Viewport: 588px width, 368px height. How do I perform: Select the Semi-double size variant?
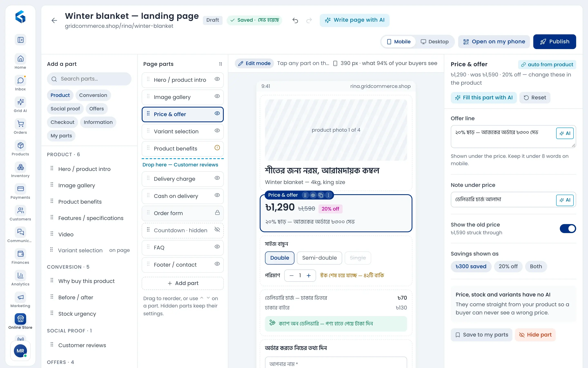click(x=319, y=258)
